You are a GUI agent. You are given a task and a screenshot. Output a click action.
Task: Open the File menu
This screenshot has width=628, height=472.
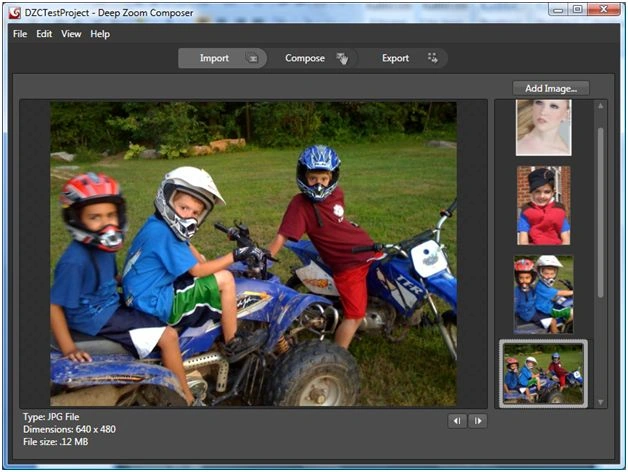(20, 34)
